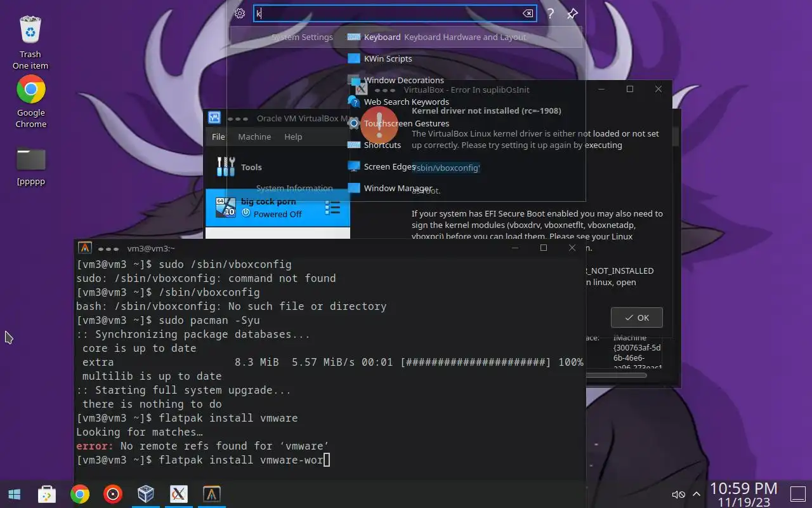The image size is (812, 508).
Task: Click the terminal title bar app icon
Action: (x=84, y=248)
